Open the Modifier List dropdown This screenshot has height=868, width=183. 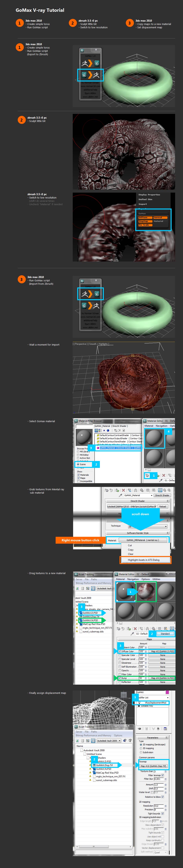(167, 698)
